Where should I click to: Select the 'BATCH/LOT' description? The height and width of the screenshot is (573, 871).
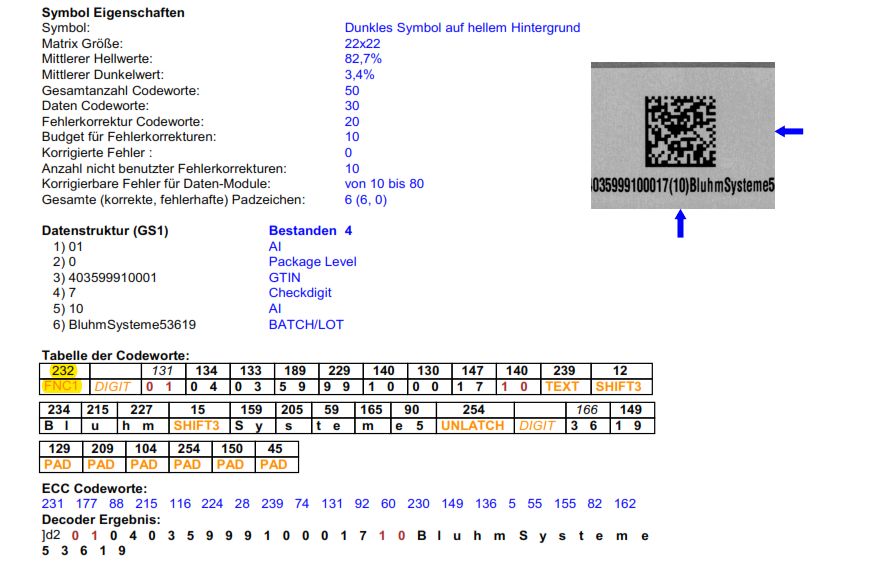click(x=306, y=325)
